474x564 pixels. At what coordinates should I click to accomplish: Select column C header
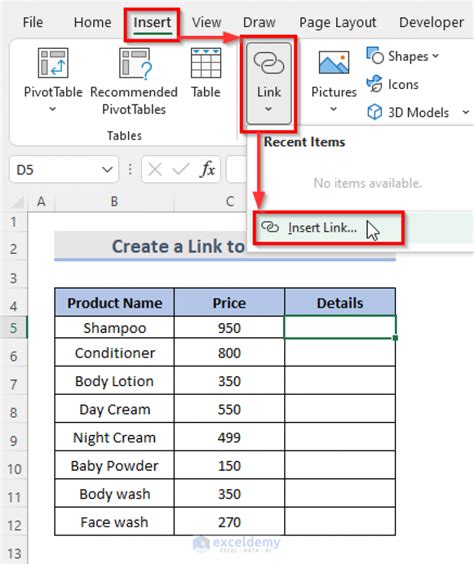pos(229,201)
